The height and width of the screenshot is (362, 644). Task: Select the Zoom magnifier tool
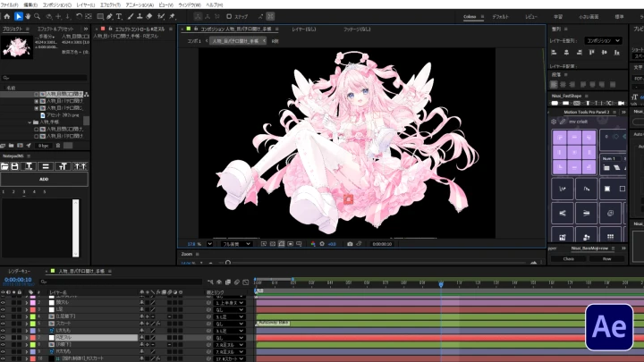point(37,16)
